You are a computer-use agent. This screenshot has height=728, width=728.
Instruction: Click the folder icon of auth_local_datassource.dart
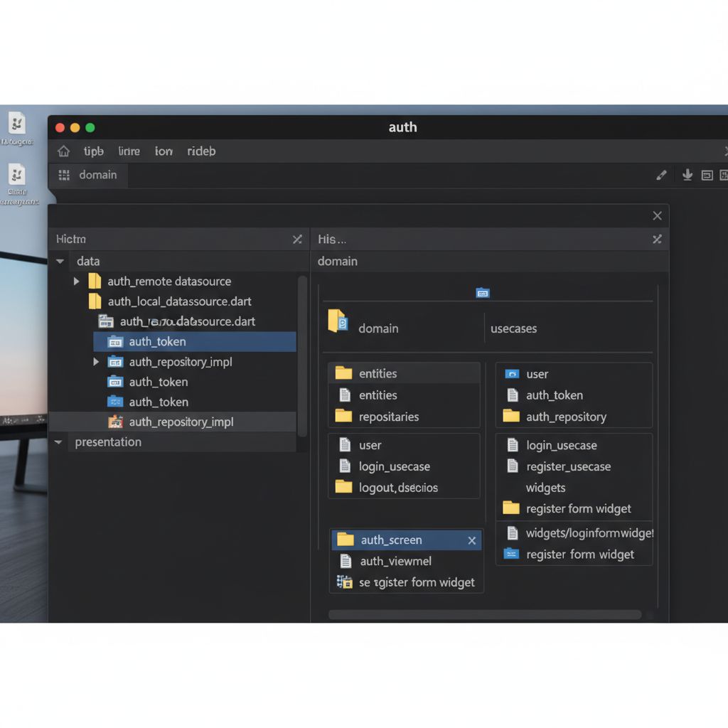coord(95,301)
